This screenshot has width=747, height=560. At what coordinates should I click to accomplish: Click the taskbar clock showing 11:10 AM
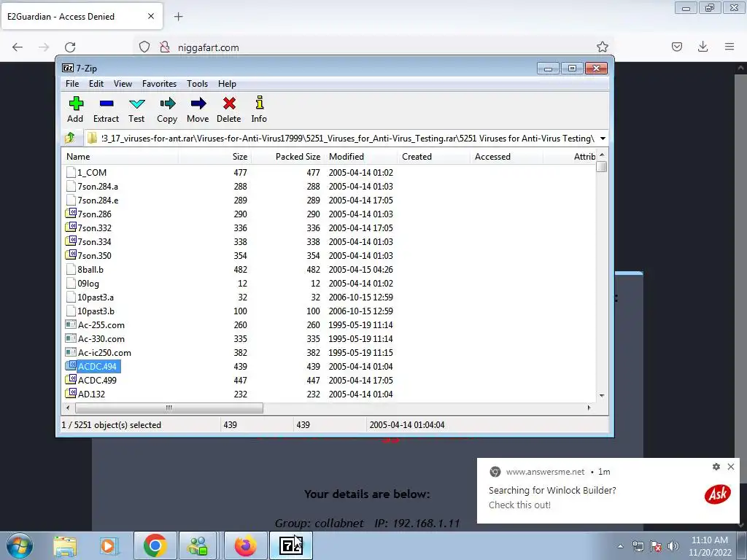tap(710, 546)
